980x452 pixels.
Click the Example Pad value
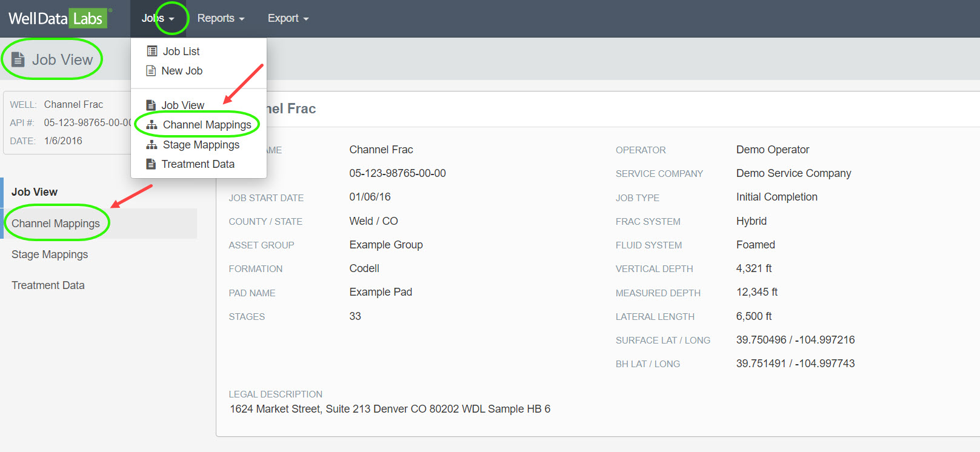381,292
